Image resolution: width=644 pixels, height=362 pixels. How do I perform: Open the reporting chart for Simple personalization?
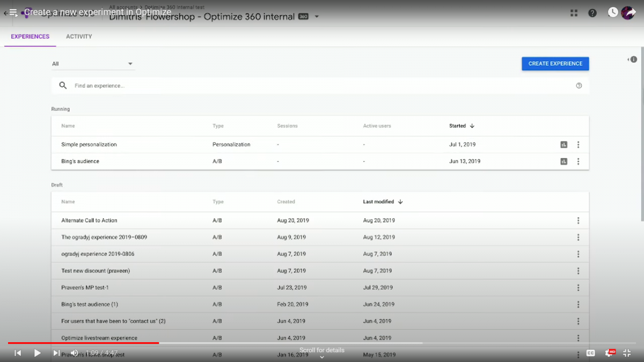point(563,144)
